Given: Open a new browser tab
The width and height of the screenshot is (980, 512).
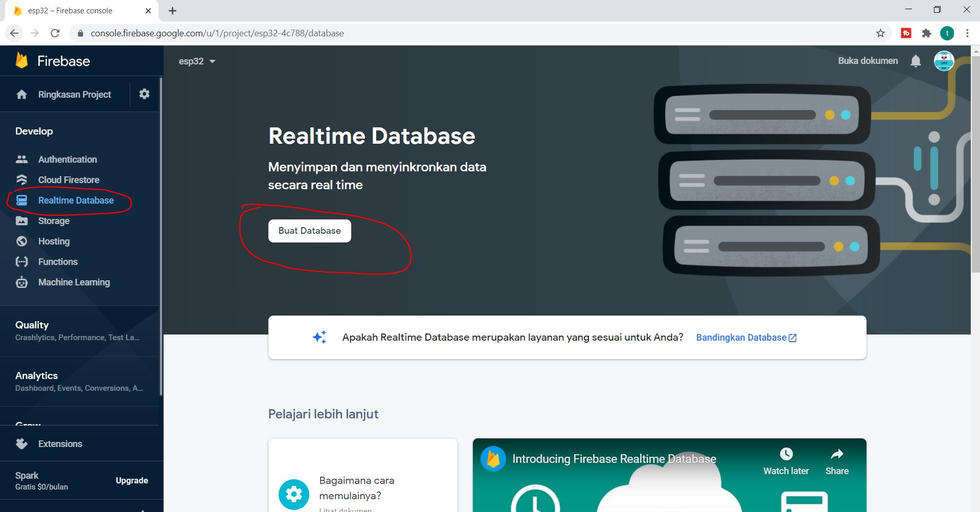Looking at the screenshot, I should pyautogui.click(x=173, y=11).
